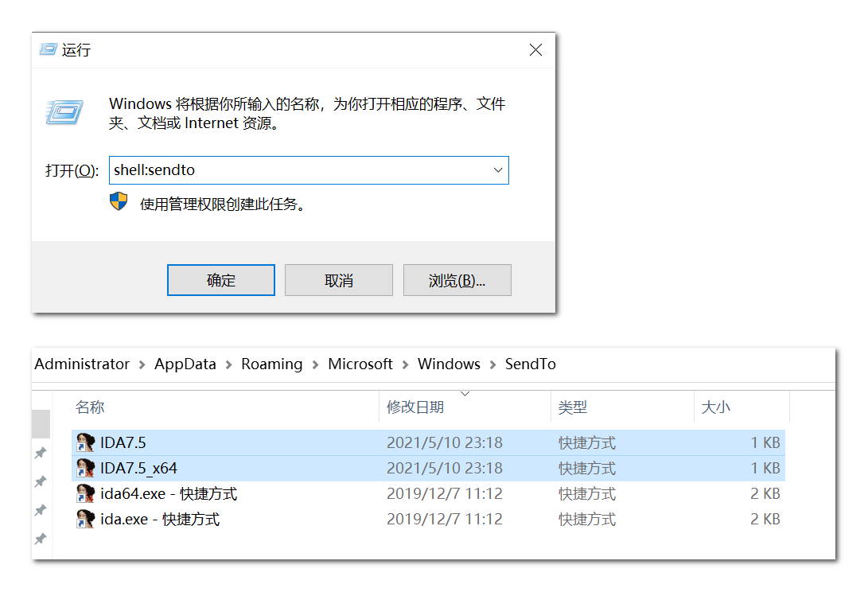
Task: Select the IDA7.5_x64 file name
Action: click(x=138, y=468)
